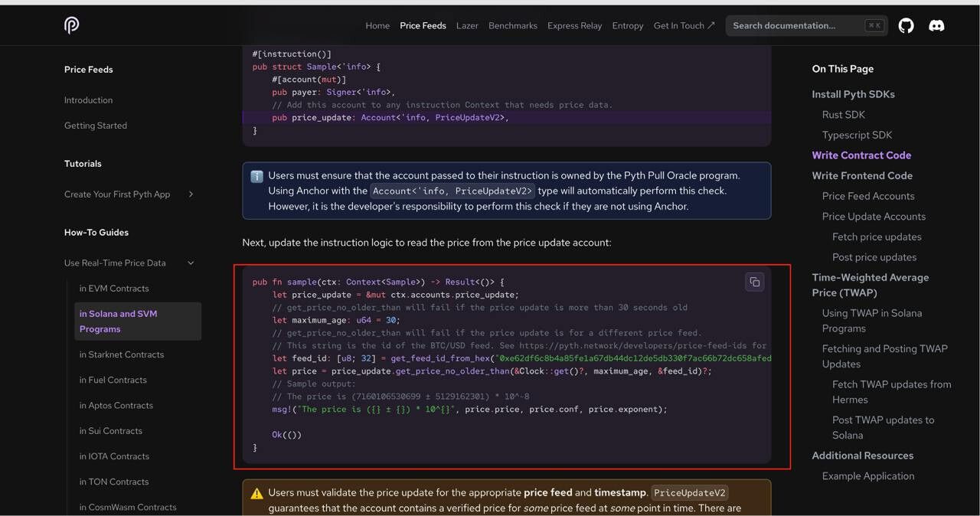The width and height of the screenshot is (980, 516).
Task: Open the Discord icon link
Action: [x=936, y=25]
